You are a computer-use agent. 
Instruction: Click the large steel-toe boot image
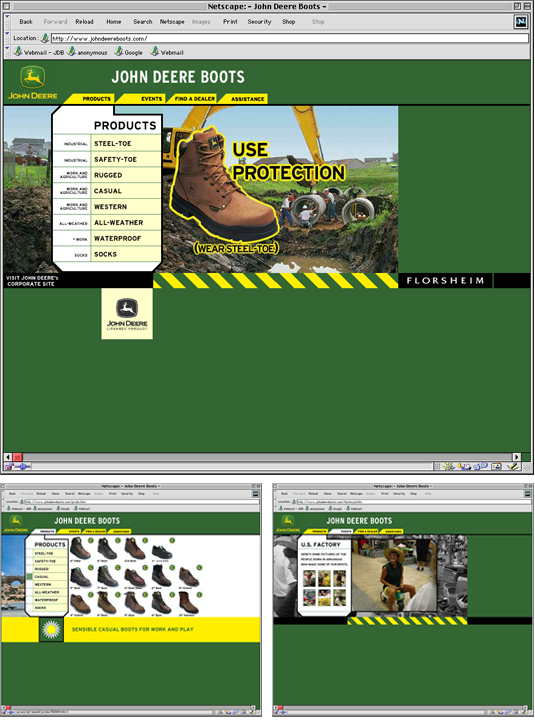(223, 183)
